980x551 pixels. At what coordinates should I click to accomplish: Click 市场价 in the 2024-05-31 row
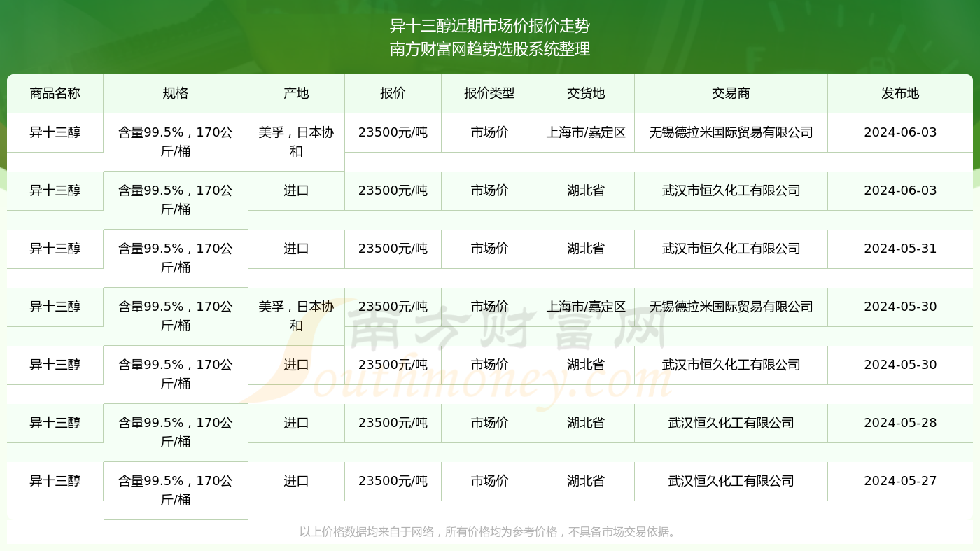click(x=490, y=249)
